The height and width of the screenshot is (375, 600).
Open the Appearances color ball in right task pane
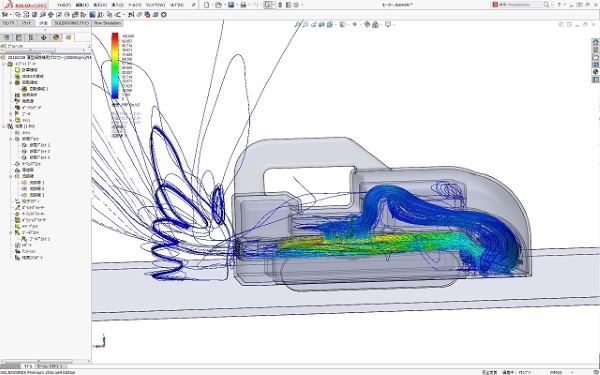595,72
